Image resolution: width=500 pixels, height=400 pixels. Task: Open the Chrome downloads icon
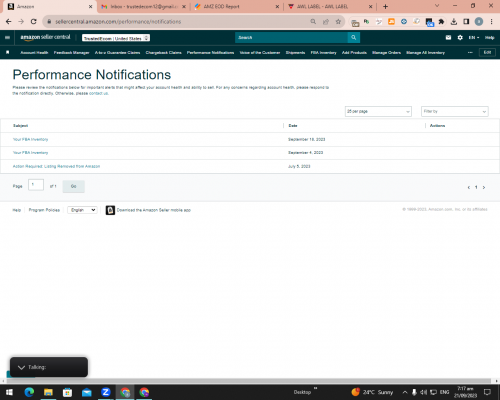(x=454, y=22)
